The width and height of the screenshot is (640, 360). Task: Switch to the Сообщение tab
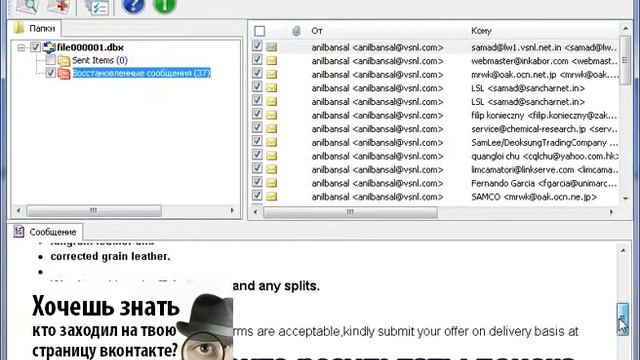point(45,232)
